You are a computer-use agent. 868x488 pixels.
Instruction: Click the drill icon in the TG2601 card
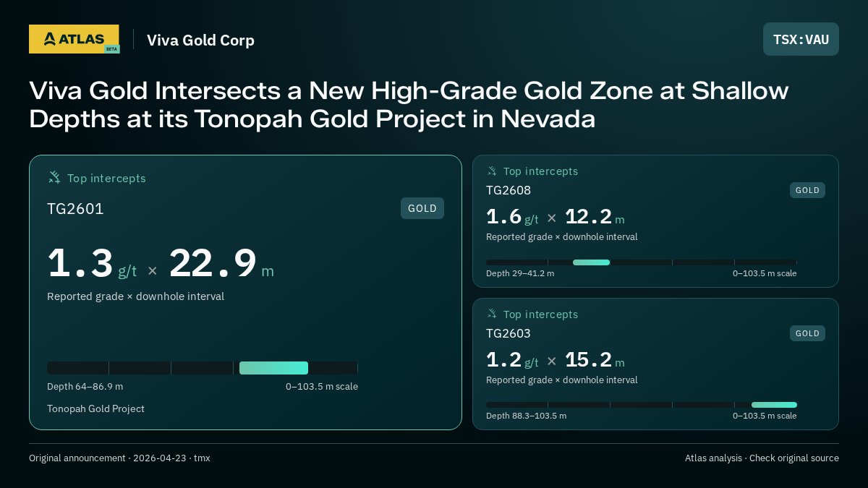(x=54, y=178)
